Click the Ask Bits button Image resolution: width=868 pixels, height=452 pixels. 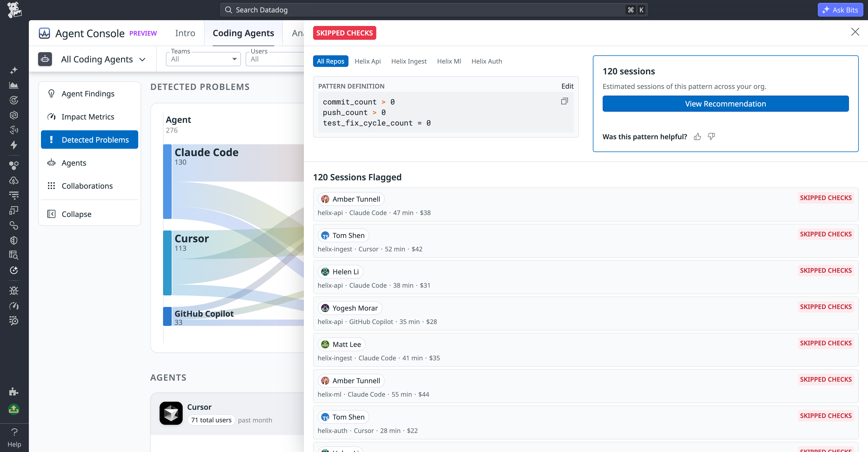(x=840, y=10)
